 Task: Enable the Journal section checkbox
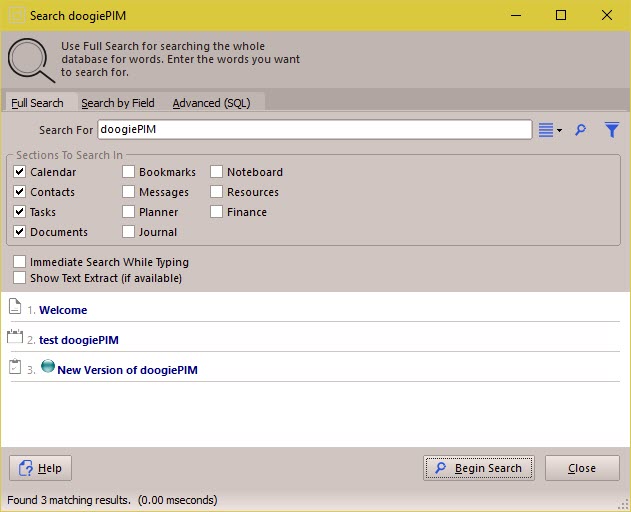pyautogui.click(x=128, y=231)
